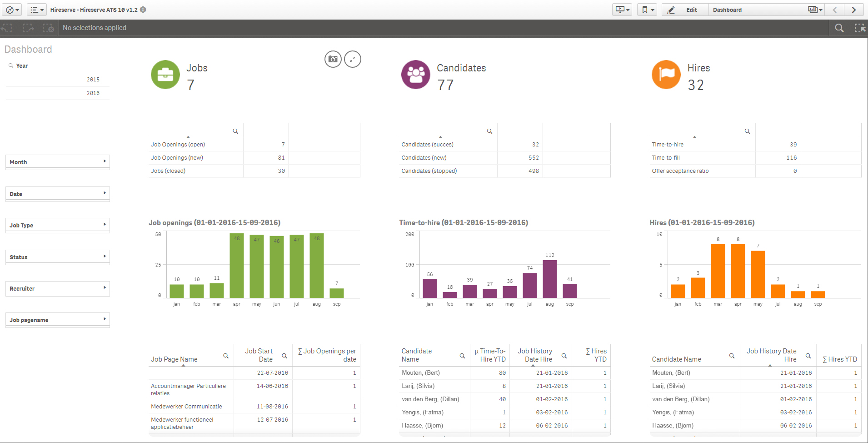Expand the Jobs KPI to fullscreen

pos(353,59)
